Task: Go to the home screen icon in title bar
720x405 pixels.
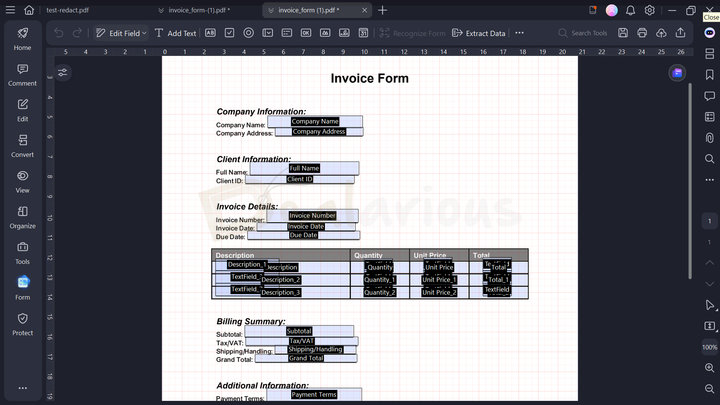Action: [x=29, y=10]
